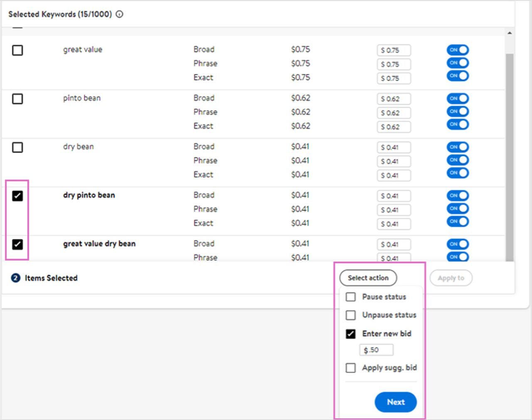Turn off Phrase toggle for great value dry bean

[x=457, y=257]
